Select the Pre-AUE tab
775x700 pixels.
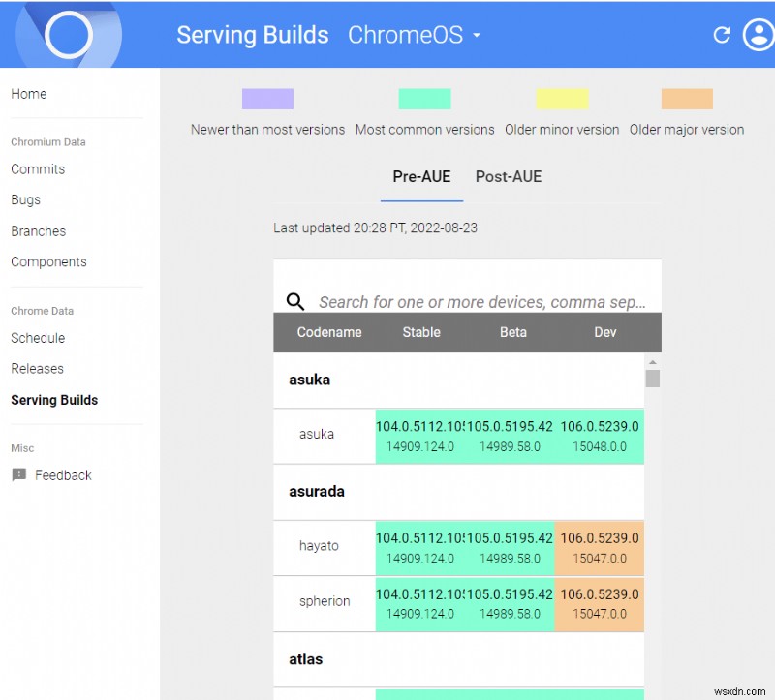(x=420, y=177)
